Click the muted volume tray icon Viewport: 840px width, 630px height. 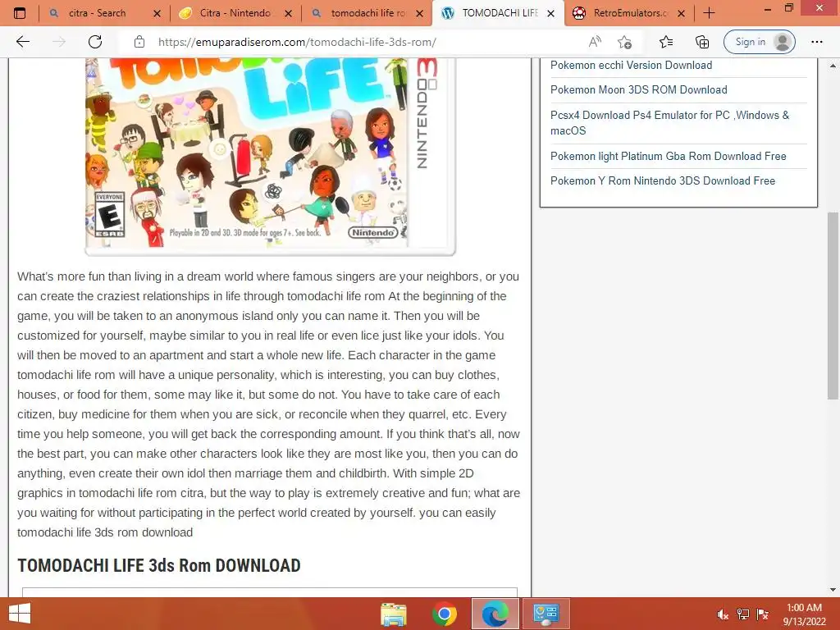(723, 614)
